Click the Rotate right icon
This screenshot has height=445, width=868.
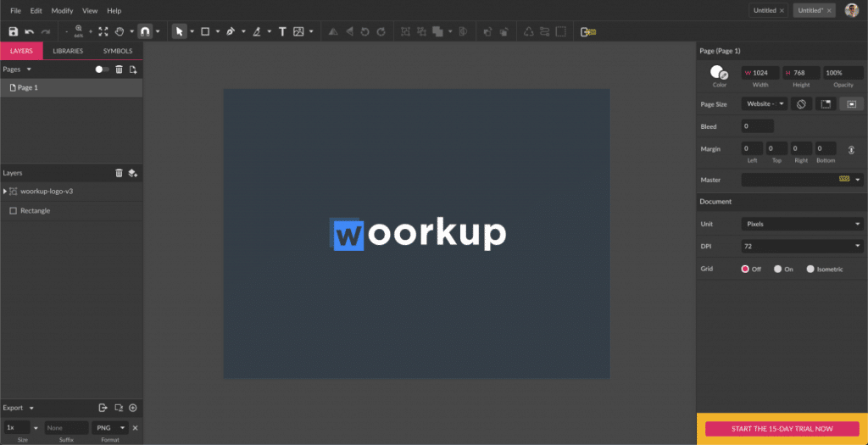381,31
